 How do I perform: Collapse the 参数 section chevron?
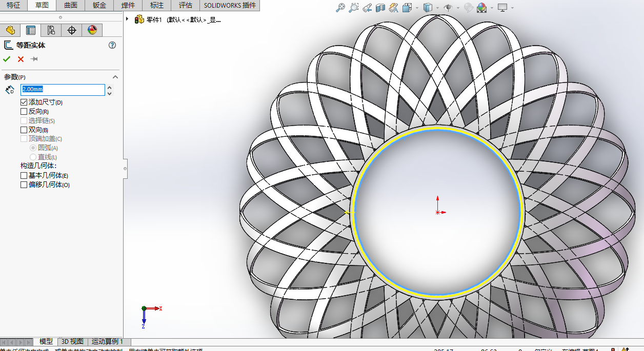point(115,77)
